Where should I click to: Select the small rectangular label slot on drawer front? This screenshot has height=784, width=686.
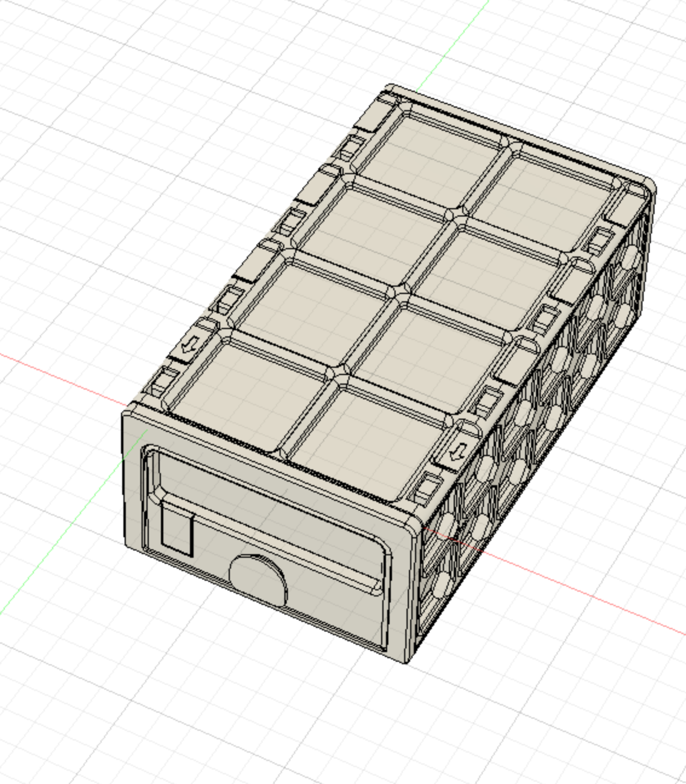click(x=177, y=529)
